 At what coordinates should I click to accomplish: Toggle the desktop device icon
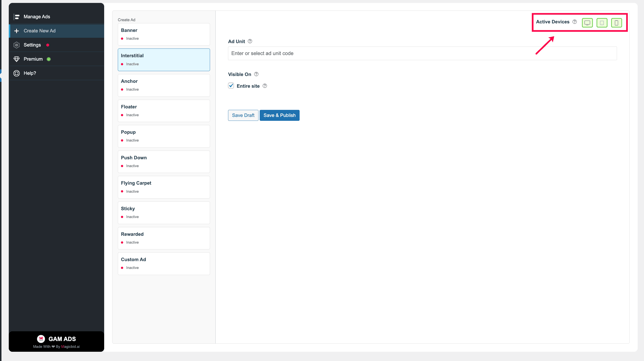click(587, 23)
